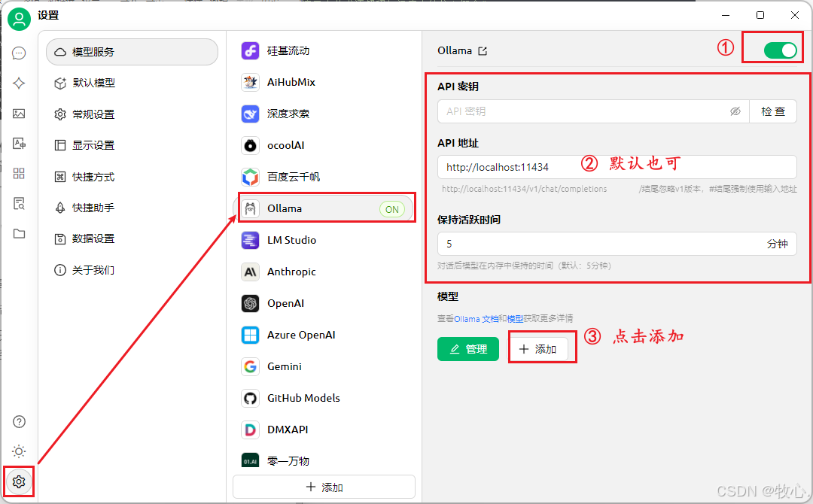Click the ON badge on Ollama row
The image size is (813, 504).
392,209
